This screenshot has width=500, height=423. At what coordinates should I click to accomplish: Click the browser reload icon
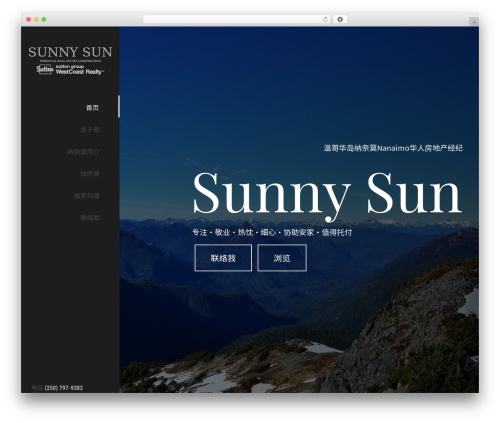[325, 20]
